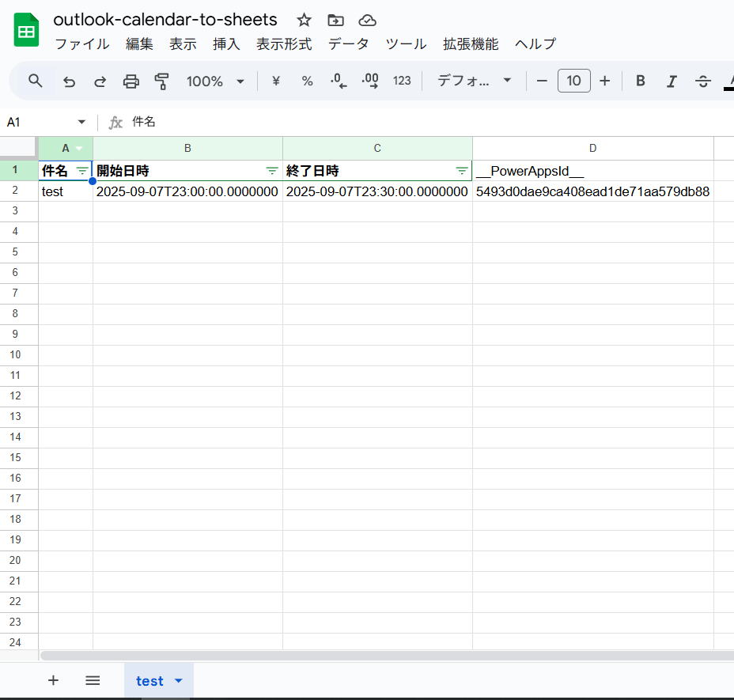734x700 pixels.
Task: Increase font size with the plus stepper
Action: tap(604, 81)
